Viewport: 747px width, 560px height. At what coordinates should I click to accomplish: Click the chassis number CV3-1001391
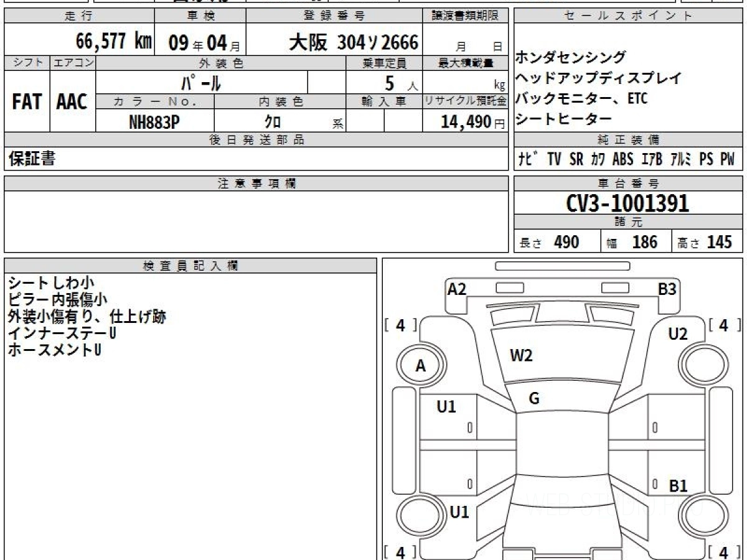tap(627, 203)
